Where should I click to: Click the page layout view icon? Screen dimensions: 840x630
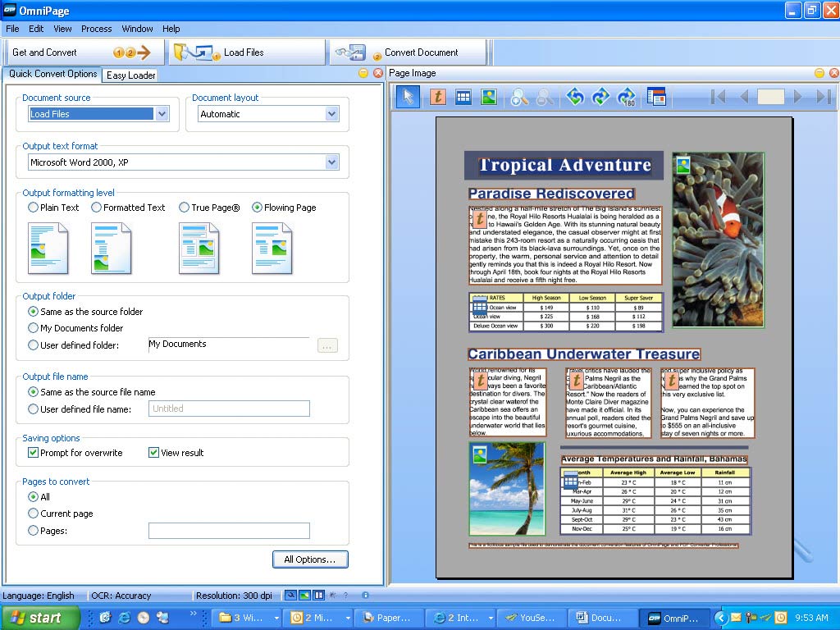coord(655,97)
